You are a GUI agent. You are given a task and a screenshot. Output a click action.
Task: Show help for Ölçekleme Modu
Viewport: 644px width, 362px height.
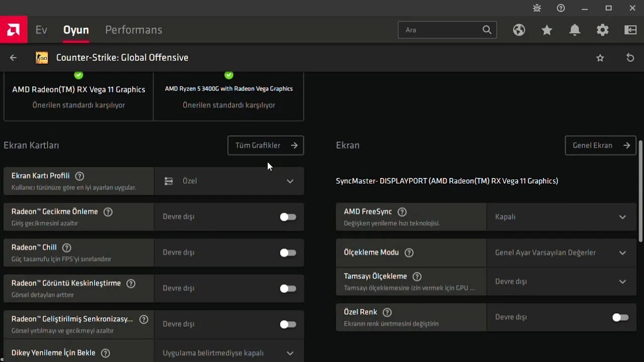[x=409, y=253]
